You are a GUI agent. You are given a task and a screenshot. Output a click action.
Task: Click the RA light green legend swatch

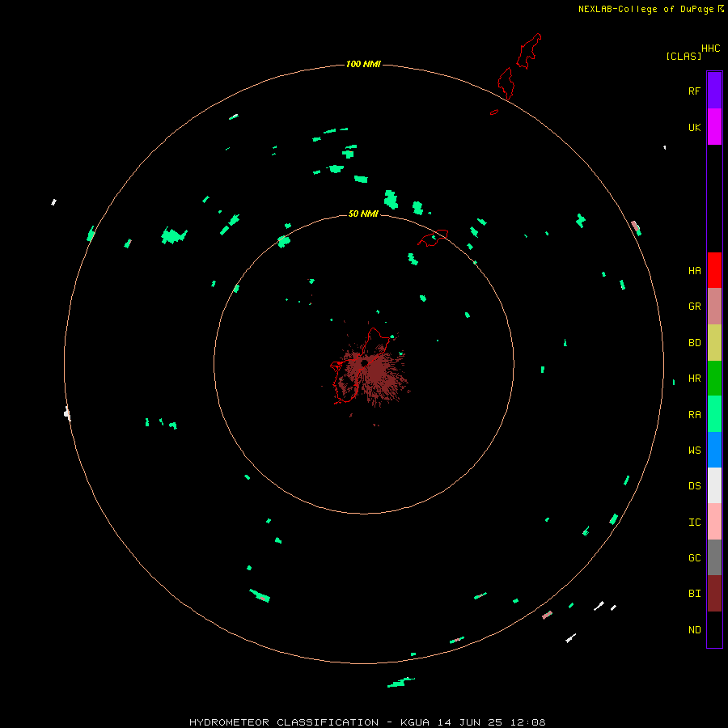click(x=714, y=414)
